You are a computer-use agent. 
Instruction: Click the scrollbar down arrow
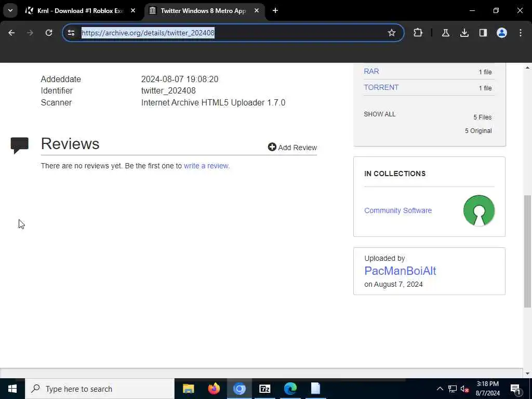tap(527, 374)
